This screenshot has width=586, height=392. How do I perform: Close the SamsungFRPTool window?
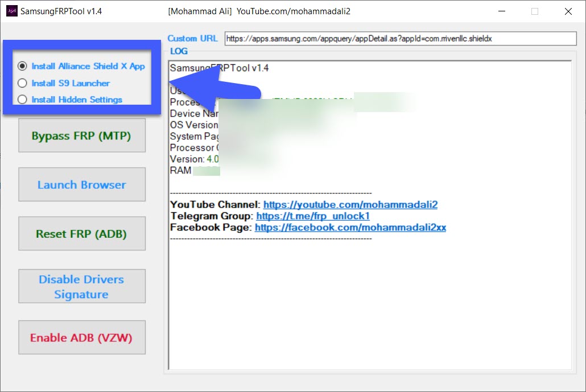click(x=568, y=11)
